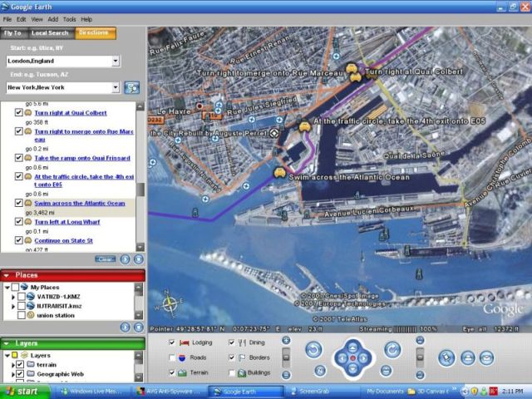Viewport: 532px width, 399px height.
Task: Switch to the Local Search tab
Action: pyautogui.click(x=49, y=33)
